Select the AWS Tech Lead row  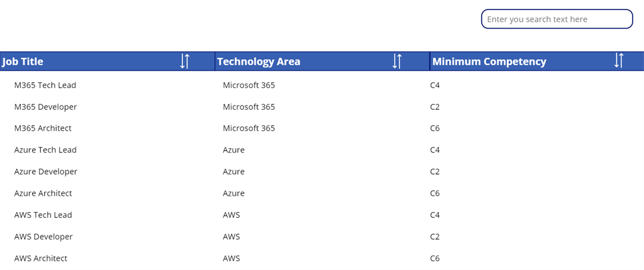[43, 215]
